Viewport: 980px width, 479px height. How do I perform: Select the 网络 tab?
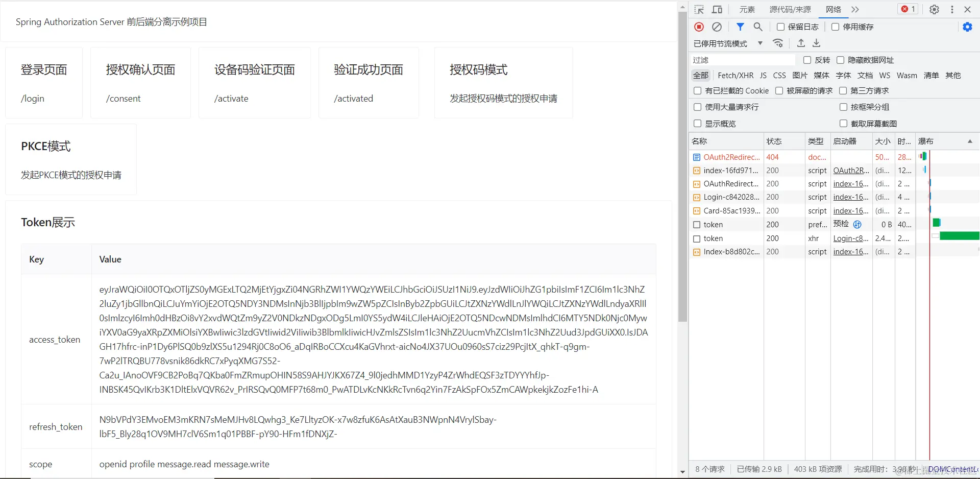(834, 10)
